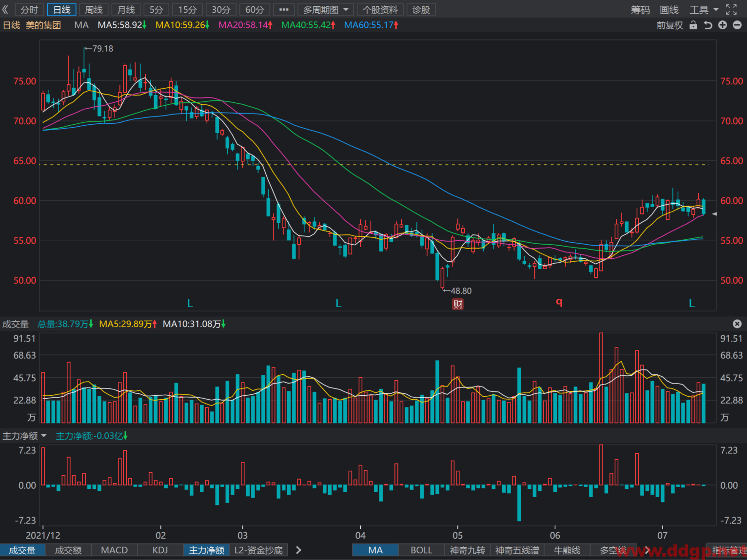This screenshot has height=560, width=747.
Task: Click the fullscreen expand icon at top right
Action: pos(731,10)
